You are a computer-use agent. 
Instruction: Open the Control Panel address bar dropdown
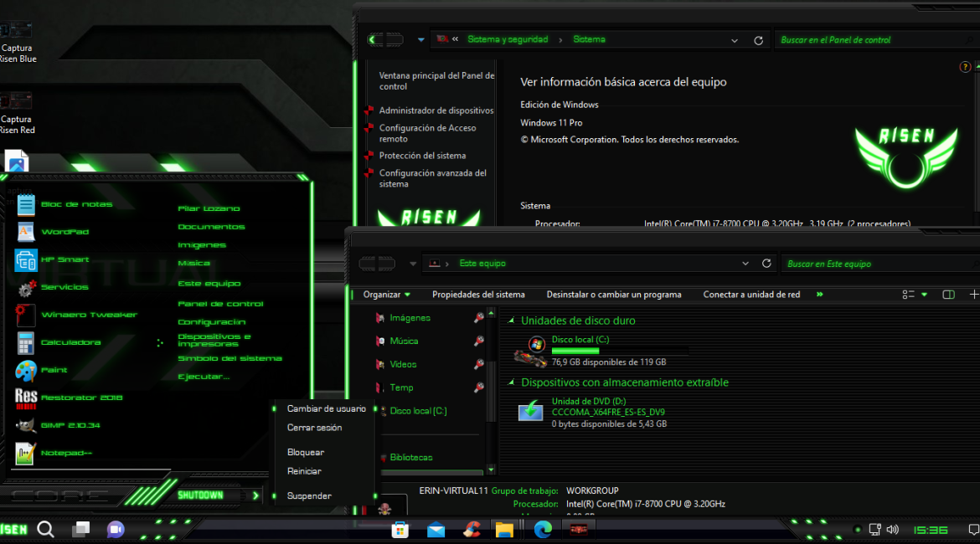point(735,39)
